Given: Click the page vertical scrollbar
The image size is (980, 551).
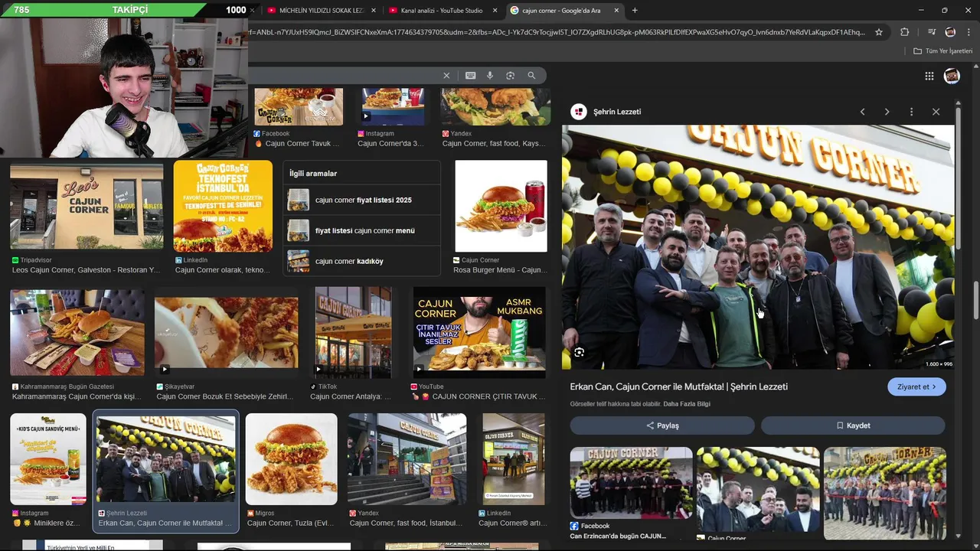Looking at the screenshot, I should point(976,300).
